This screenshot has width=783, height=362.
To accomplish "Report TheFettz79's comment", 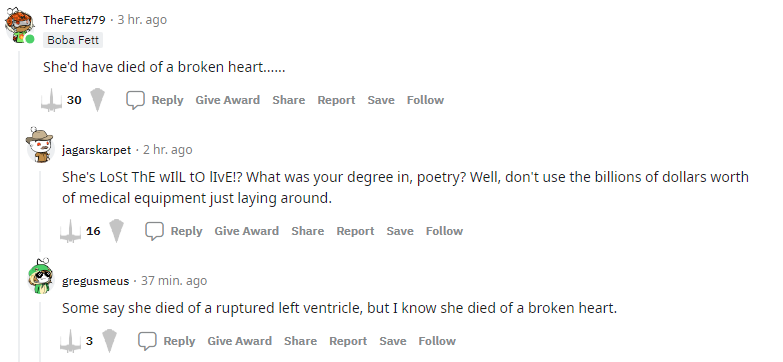I will 337,100.
